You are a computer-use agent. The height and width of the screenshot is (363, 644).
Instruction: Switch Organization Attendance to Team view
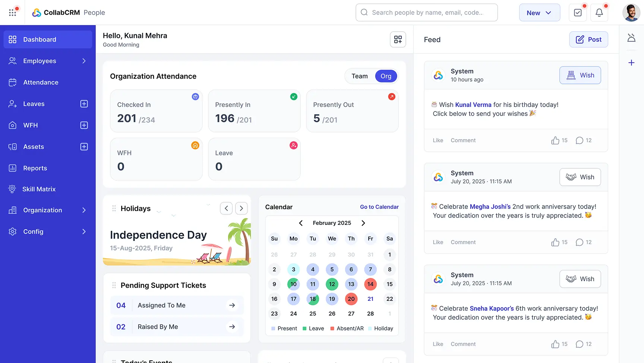coord(359,76)
